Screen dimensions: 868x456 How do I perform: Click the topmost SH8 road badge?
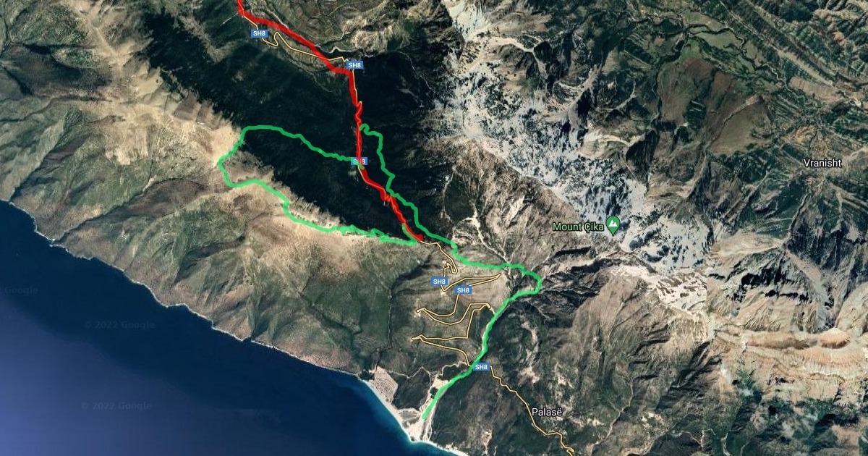coord(259,33)
